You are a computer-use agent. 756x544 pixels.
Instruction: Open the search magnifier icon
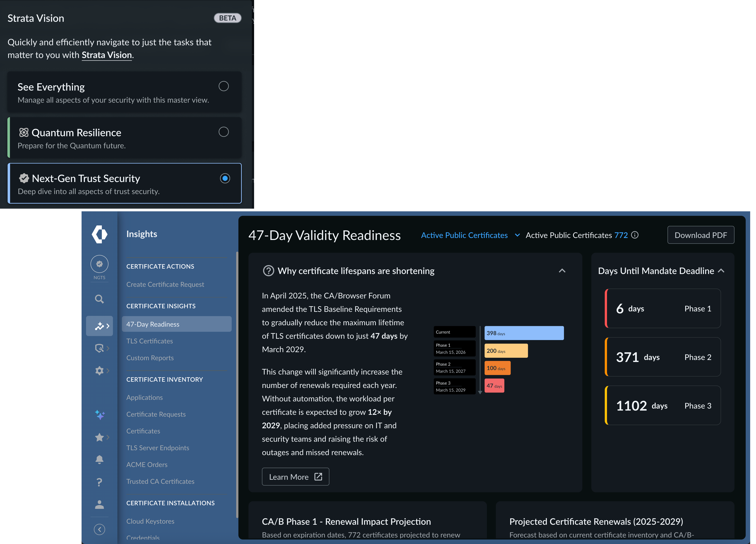(x=99, y=299)
